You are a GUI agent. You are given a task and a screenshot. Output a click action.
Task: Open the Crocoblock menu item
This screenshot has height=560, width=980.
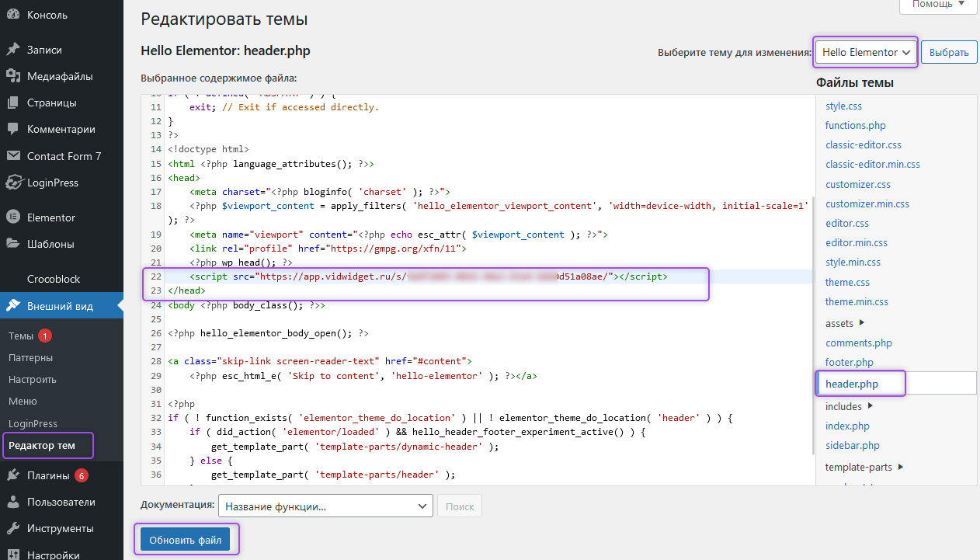point(54,279)
